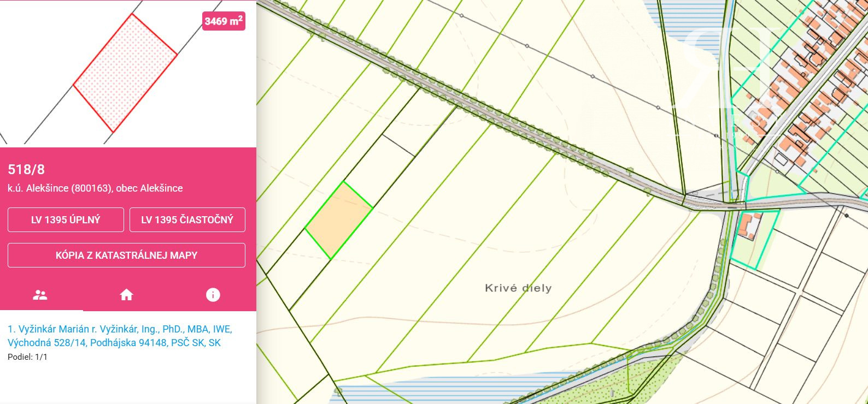Click the Krivé diely map label
Viewport: 868px width, 404px height.
518,288
